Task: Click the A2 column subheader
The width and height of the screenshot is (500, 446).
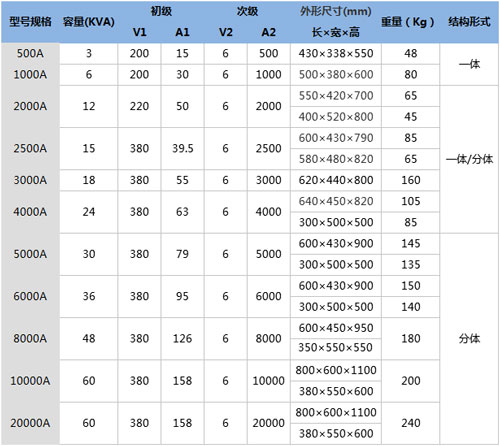Action: click(268, 32)
